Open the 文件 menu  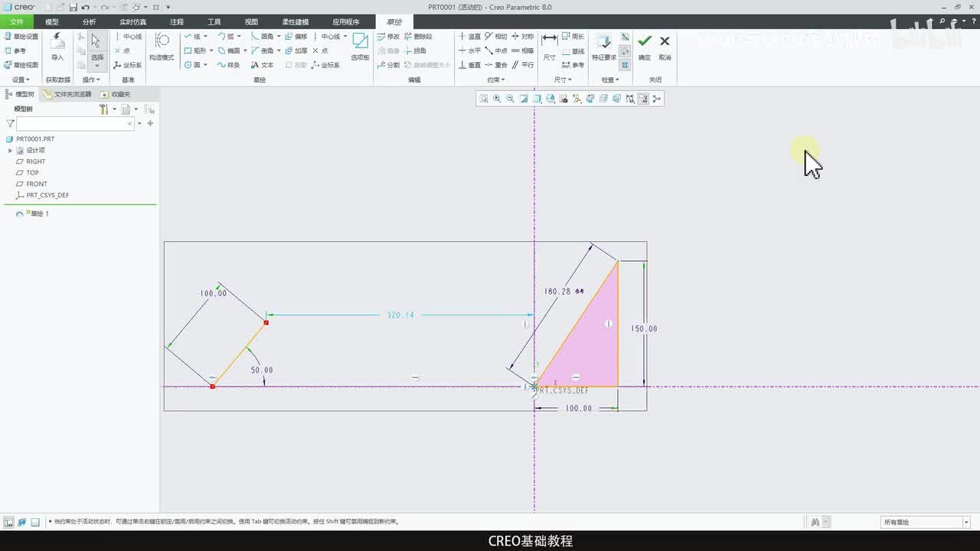pos(17,22)
